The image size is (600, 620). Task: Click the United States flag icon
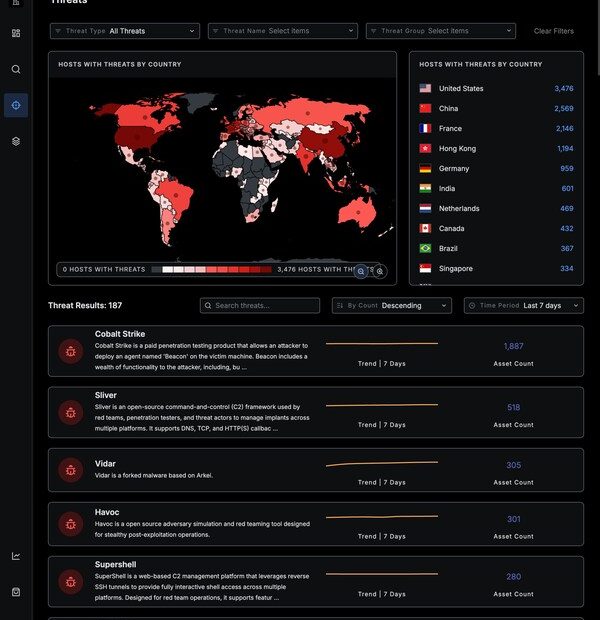point(425,88)
